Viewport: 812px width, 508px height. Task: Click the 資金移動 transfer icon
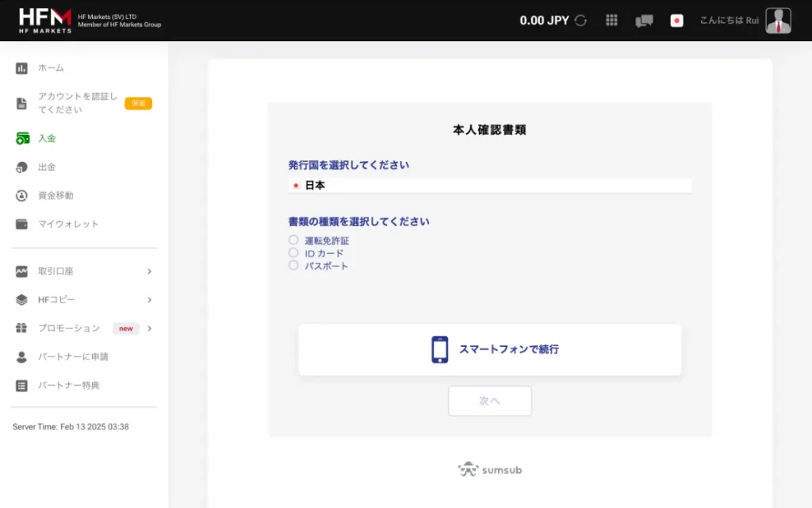pyautogui.click(x=21, y=195)
